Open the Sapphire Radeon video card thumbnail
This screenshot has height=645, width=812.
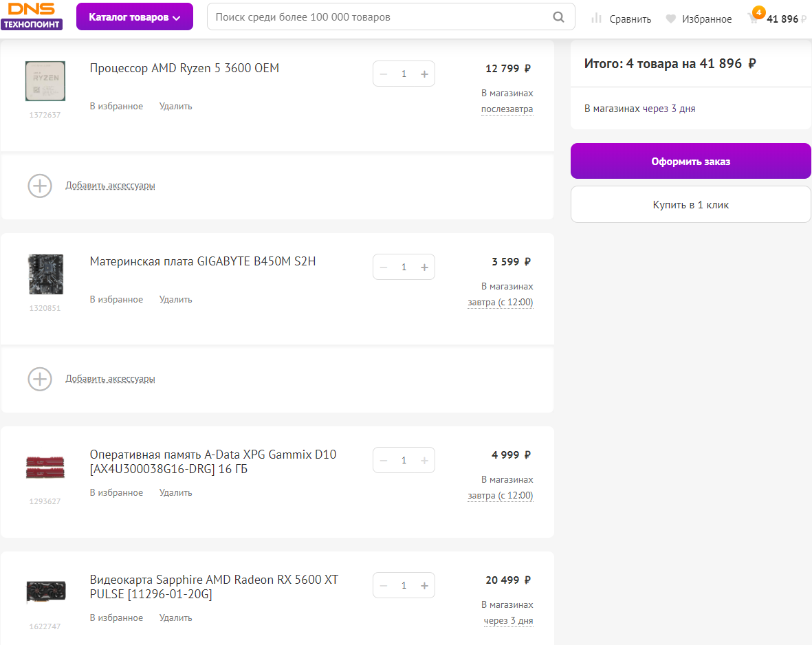[45, 592]
